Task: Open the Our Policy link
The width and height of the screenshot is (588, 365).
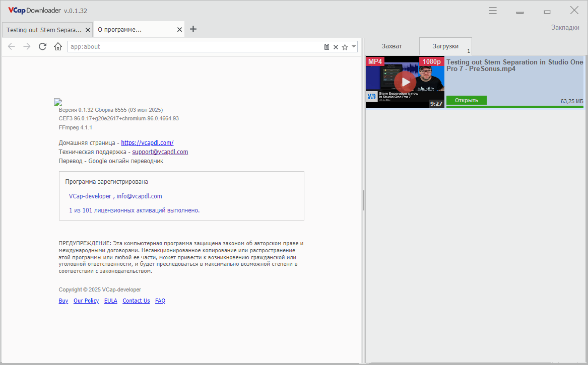Action: [86, 301]
